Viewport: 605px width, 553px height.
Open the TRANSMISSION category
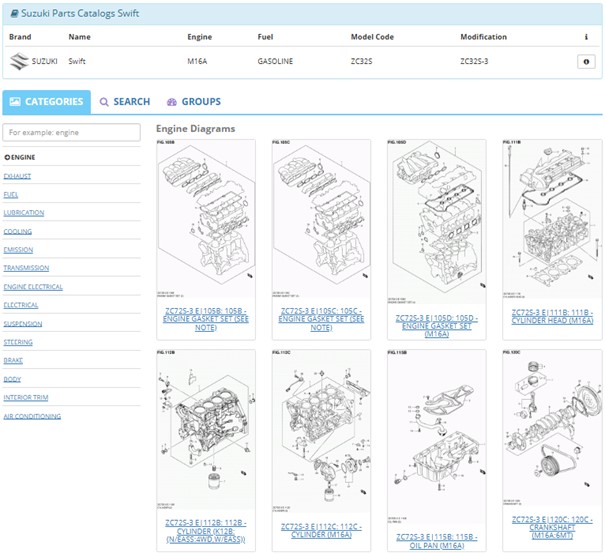click(26, 268)
